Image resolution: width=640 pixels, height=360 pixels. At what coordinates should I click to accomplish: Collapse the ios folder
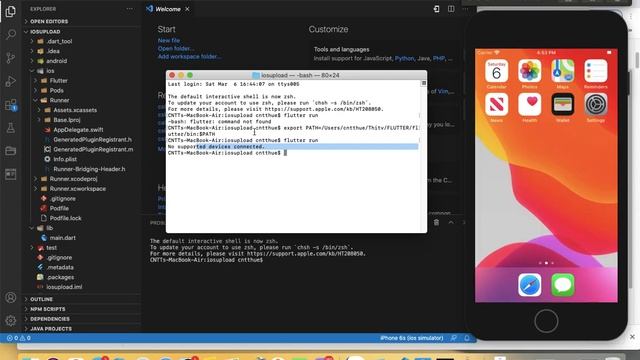50,71
